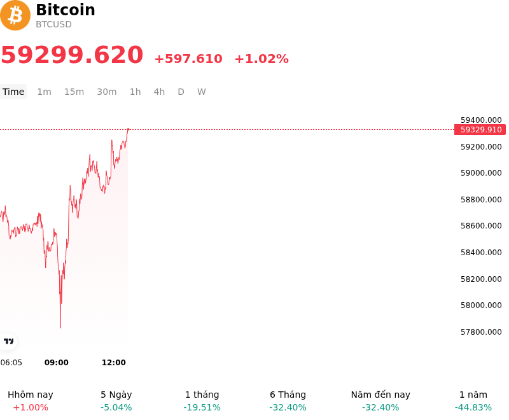The width and height of the screenshot is (509, 420).
Task: Select the Hhôm nay performance period
Action: pyautogui.click(x=31, y=401)
